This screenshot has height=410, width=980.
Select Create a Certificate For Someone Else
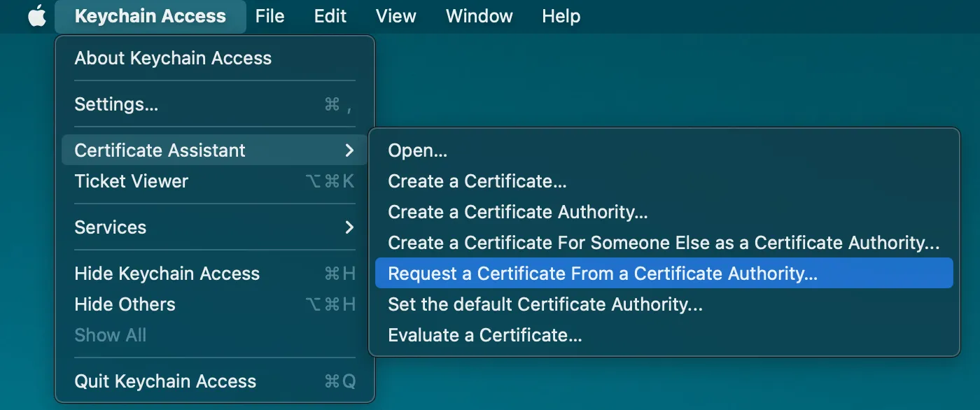[x=664, y=243]
